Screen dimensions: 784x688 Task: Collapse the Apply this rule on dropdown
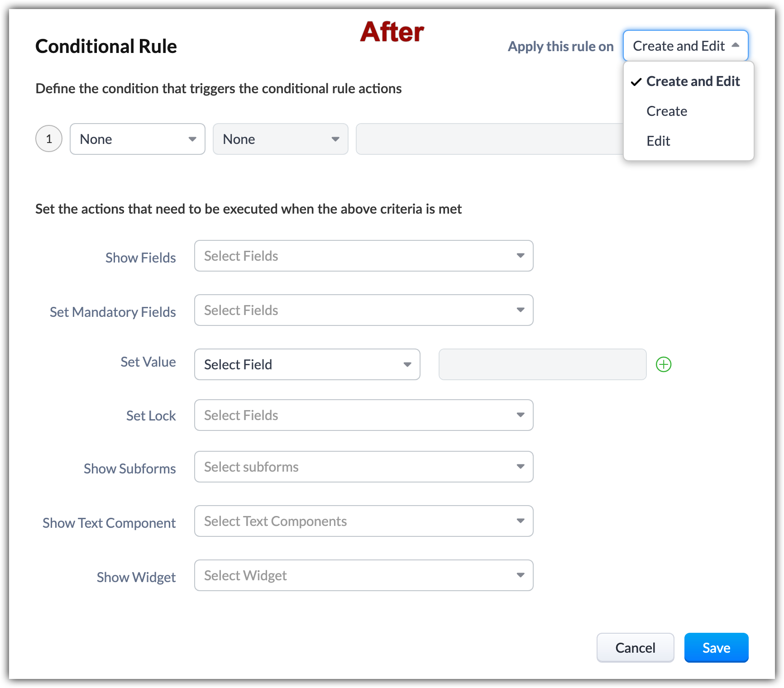(685, 46)
